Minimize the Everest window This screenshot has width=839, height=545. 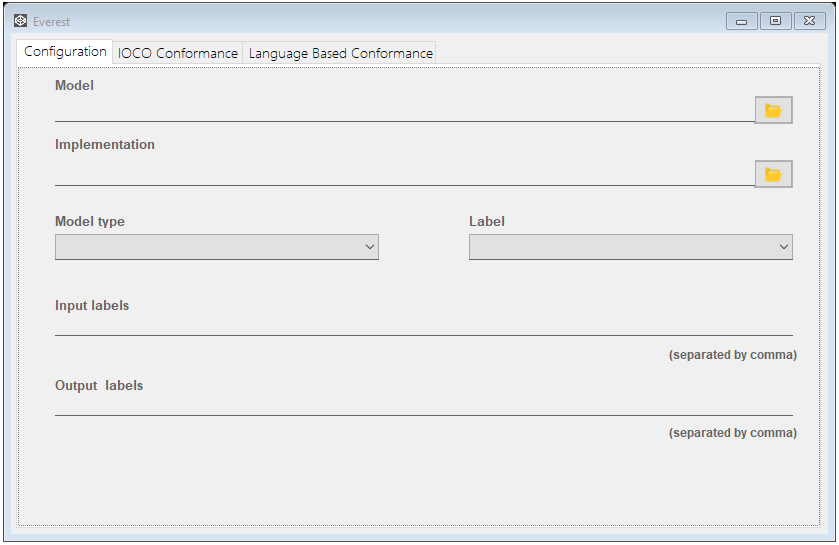tap(742, 21)
